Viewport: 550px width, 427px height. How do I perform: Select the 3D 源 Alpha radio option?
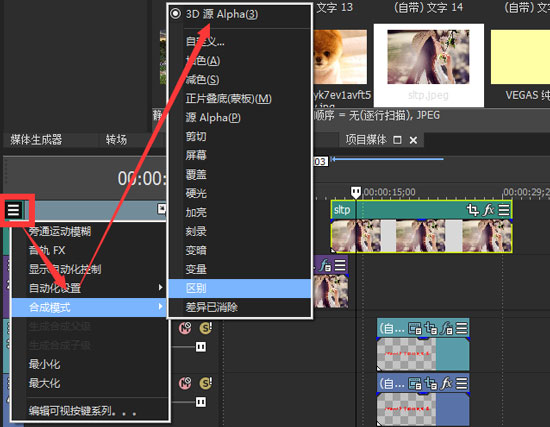[175, 14]
